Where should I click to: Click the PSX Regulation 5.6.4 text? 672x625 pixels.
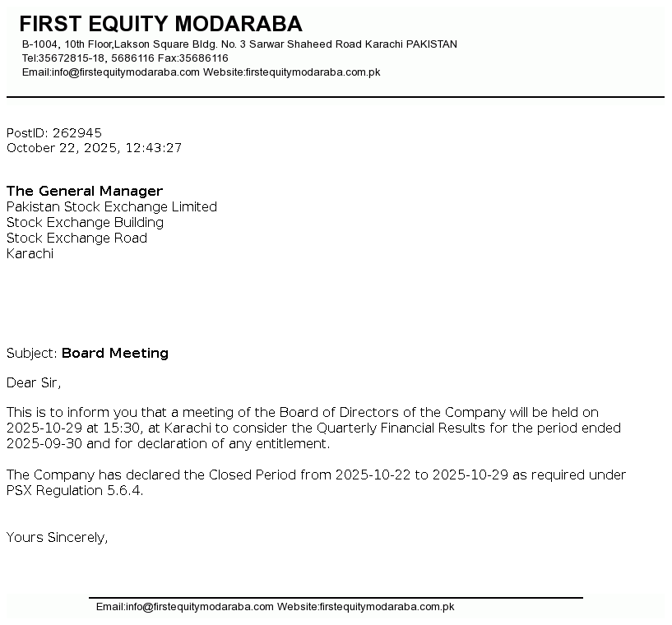coord(74,490)
